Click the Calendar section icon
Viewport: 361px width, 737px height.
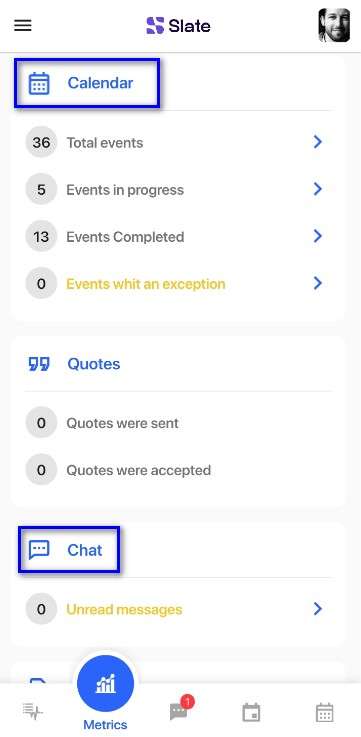[39, 83]
